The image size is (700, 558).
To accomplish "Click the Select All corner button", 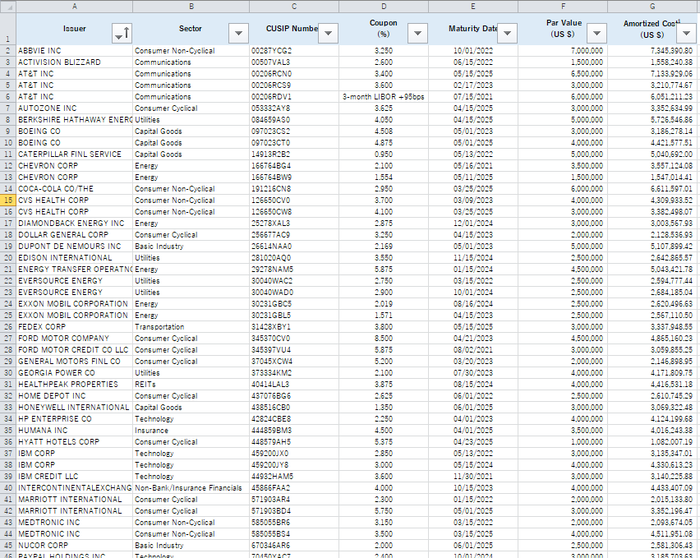I will tap(8, 6).
